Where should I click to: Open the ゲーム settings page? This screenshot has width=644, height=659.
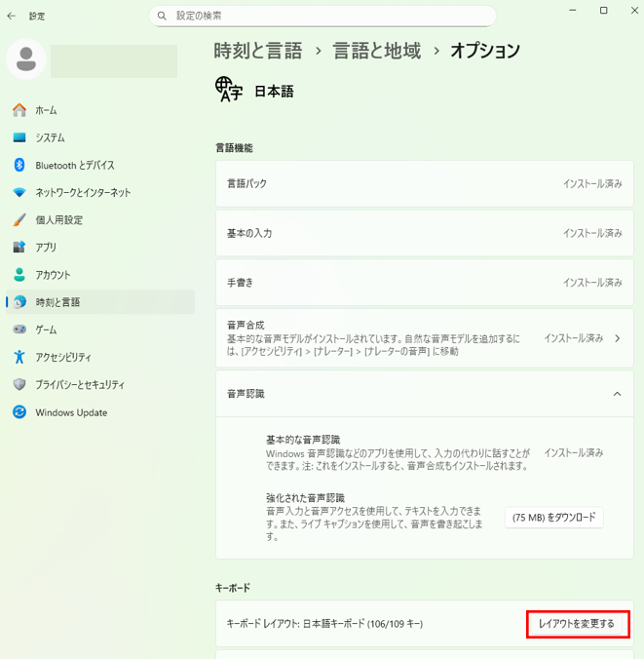pos(46,329)
